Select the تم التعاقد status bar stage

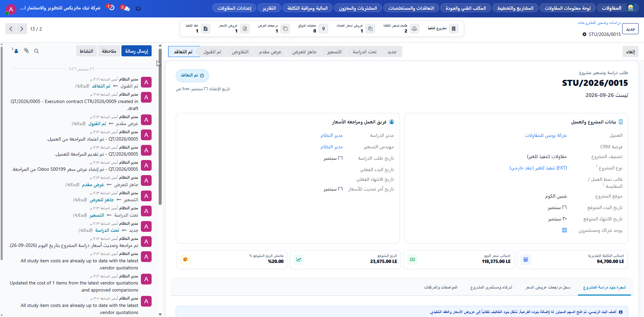click(x=183, y=52)
